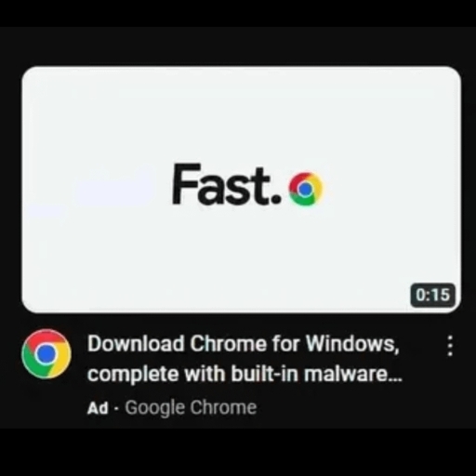This screenshot has width=476, height=476.
Task: Open the Download Chrome for Windows title
Action: click(x=243, y=344)
